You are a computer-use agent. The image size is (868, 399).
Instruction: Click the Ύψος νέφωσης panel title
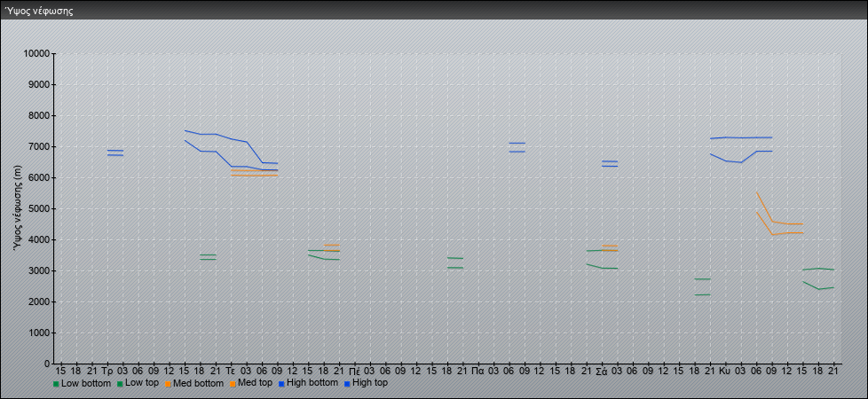pos(39,11)
